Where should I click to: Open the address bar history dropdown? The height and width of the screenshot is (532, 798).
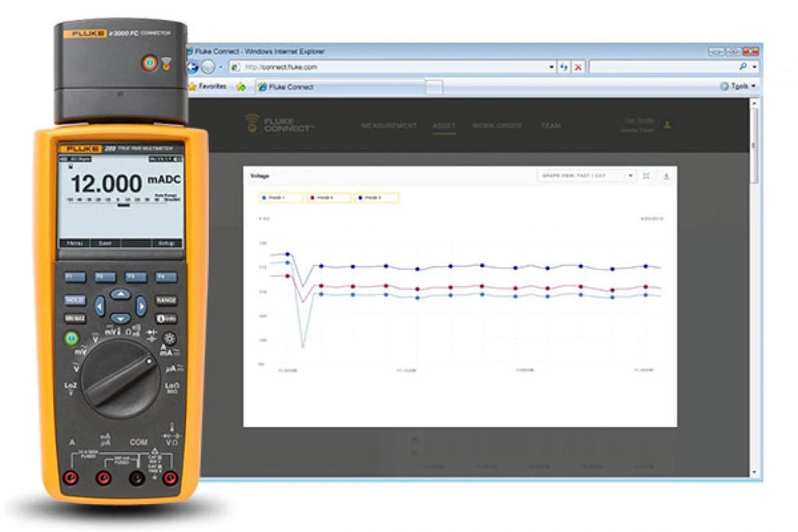pyautogui.click(x=551, y=68)
